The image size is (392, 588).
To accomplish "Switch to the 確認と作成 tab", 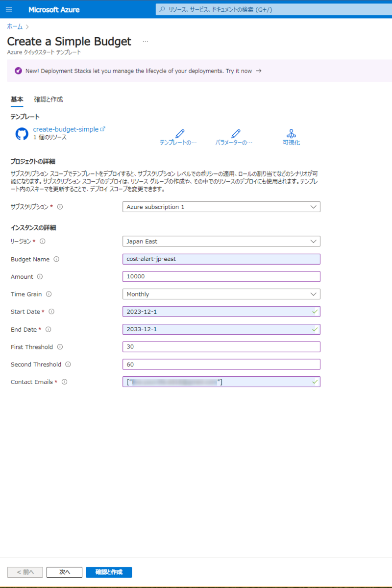I will (x=49, y=99).
